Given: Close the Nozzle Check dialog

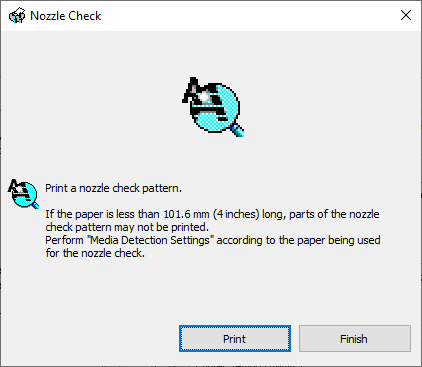Looking at the screenshot, I should coord(406,15).
